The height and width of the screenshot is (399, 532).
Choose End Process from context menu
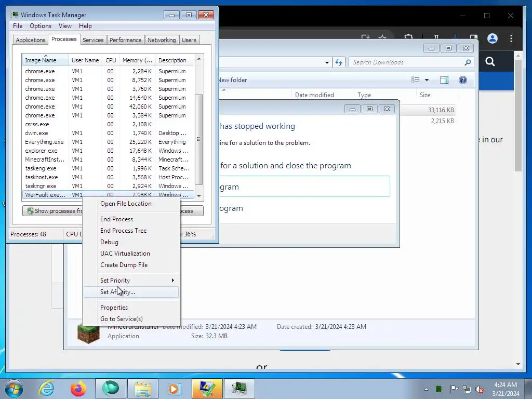click(x=131, y=219)
